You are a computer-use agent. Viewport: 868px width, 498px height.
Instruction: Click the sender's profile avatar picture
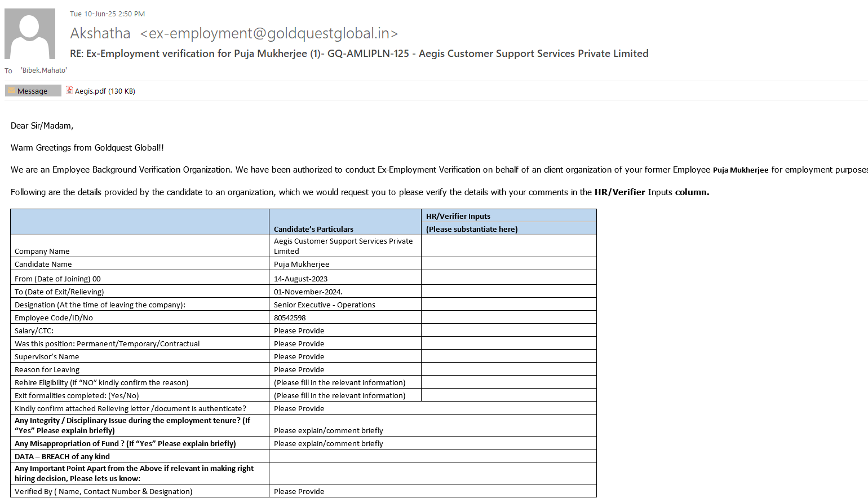[x=30, y=34]
